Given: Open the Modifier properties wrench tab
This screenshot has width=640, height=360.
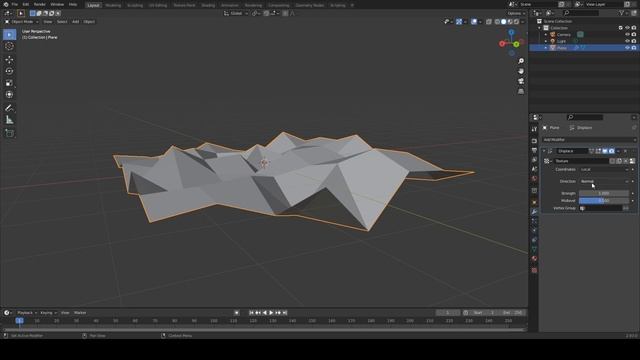Looking at the screenshot, I should coord(534,212).
